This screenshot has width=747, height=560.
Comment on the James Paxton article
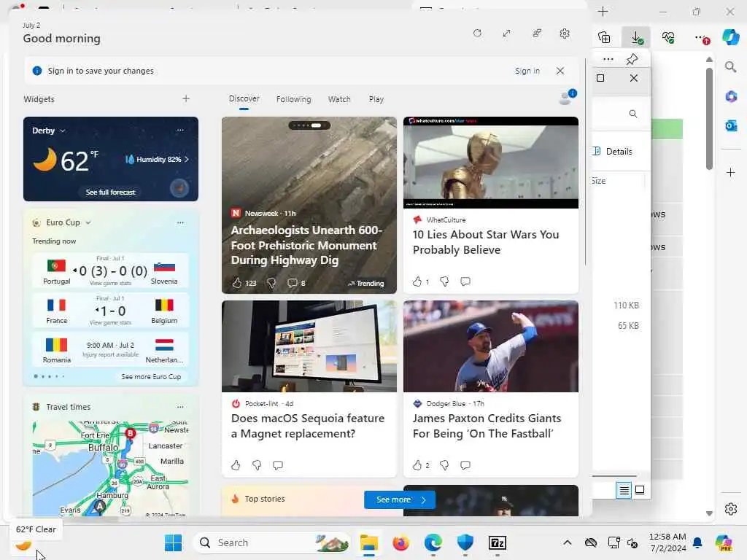click(x=465, y=465)
